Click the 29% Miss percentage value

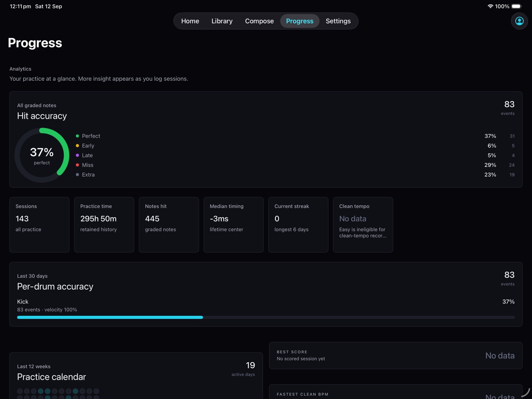tap(490, 165)
